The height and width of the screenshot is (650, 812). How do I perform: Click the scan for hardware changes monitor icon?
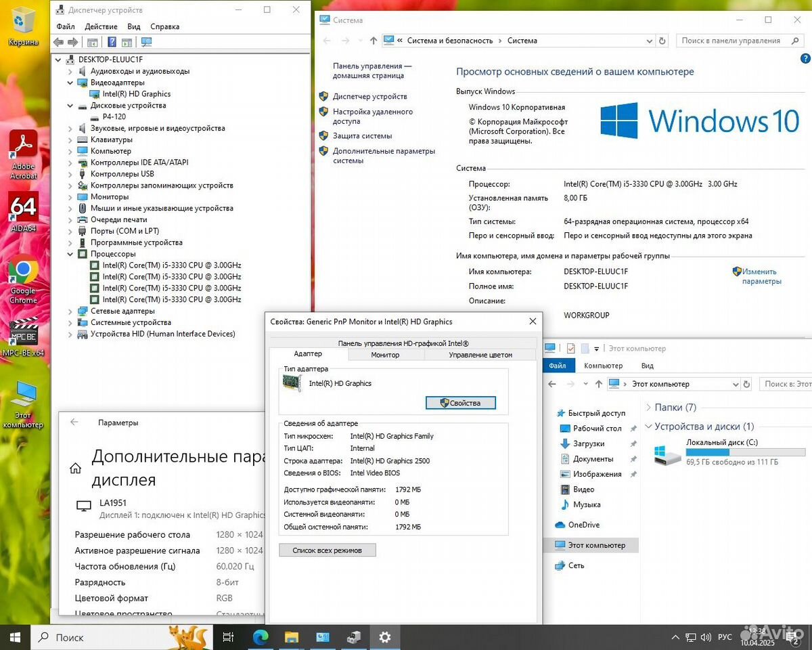pos(146,42)
